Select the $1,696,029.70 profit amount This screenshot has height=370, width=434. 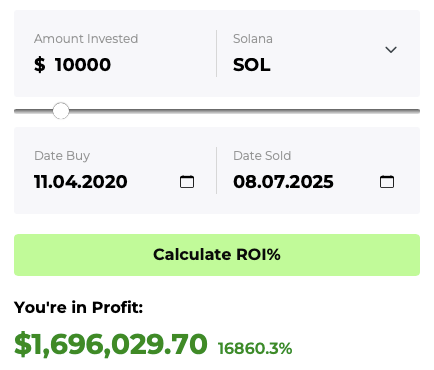point(111,344)
